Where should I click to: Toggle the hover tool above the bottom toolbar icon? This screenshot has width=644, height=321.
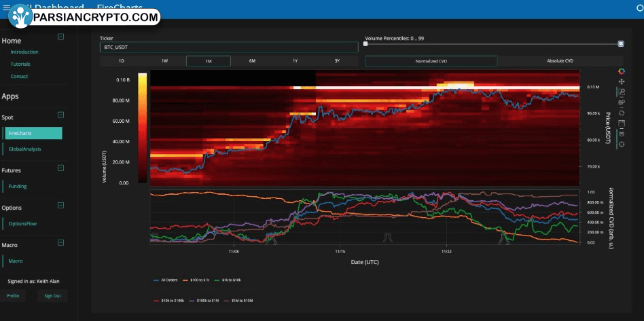click(622, 134)
